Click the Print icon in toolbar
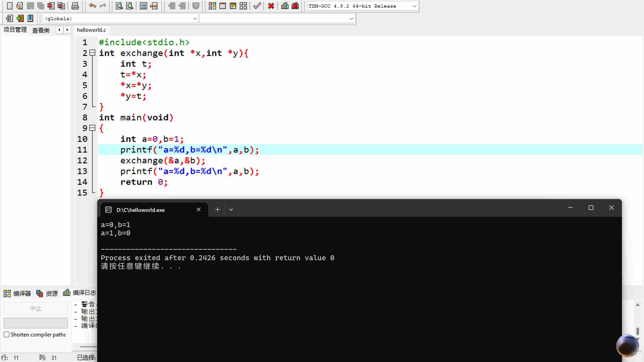Viewport: 644px width, 362px height. click(75, 6)
